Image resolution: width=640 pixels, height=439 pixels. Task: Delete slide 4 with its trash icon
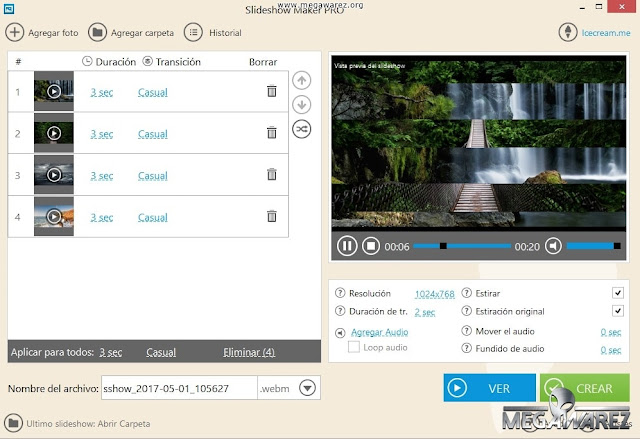click(x=272, y=216)
